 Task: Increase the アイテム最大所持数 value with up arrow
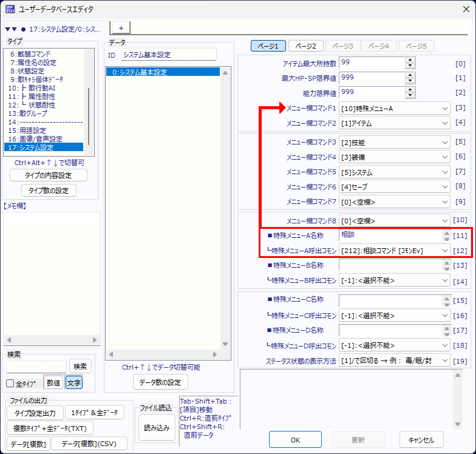(410, 59)
